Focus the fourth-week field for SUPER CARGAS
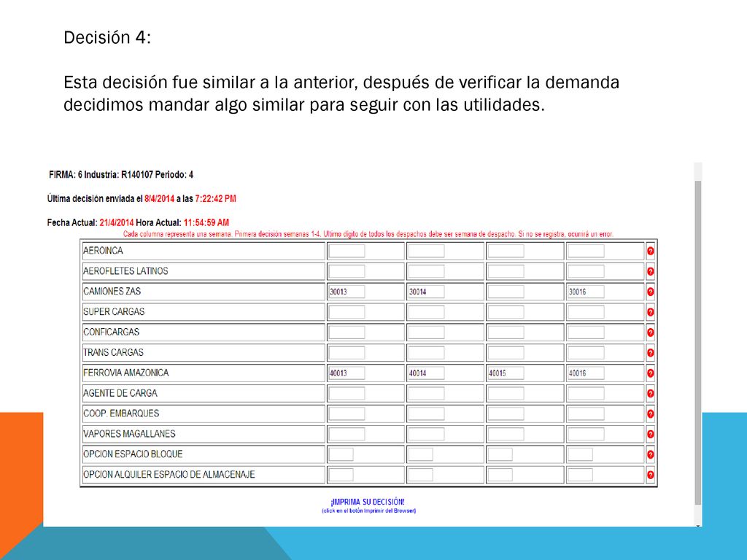 (x=586, y=312)
